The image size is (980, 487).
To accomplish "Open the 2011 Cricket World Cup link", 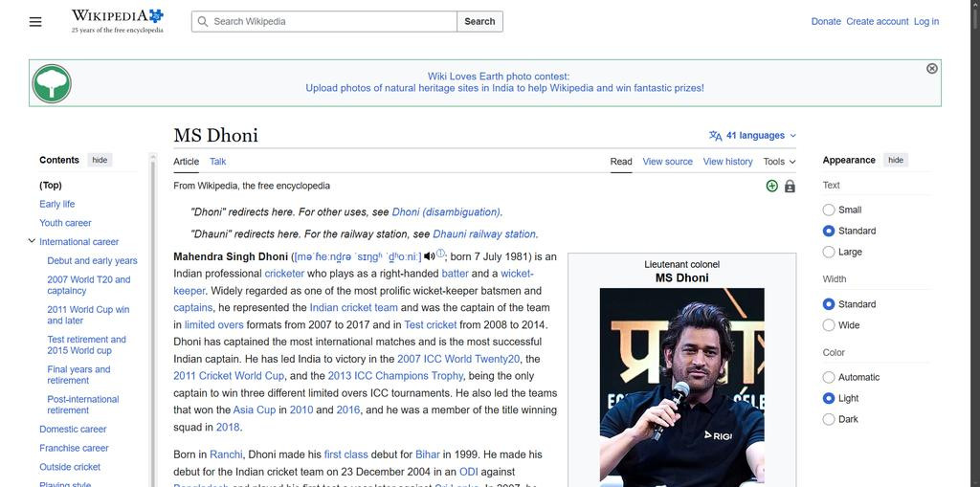I will (x=229, y=376).
